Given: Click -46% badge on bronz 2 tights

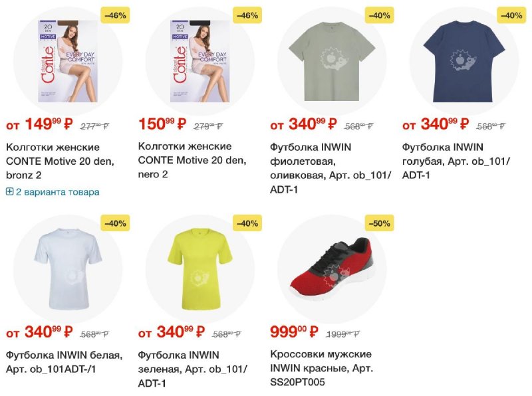Looking at the screenshot, I should click(115, 15).
